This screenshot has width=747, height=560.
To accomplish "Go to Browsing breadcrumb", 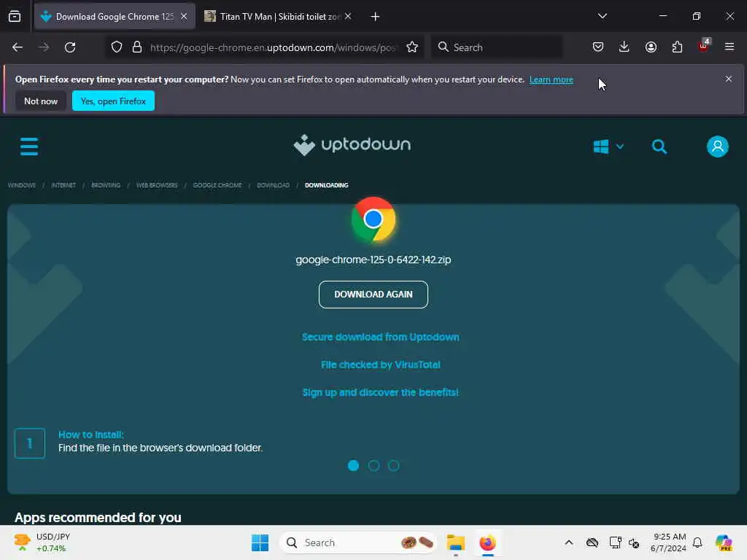I will pyautogui.click(x=106, y=185).
